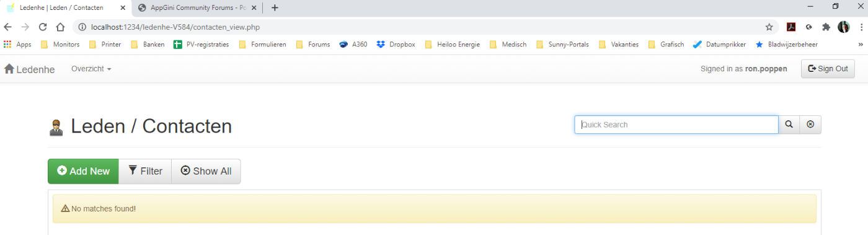Go forward in browser history
Viewport: 868px width, 235px height.
pyautogui.click(x=25, y=27)
